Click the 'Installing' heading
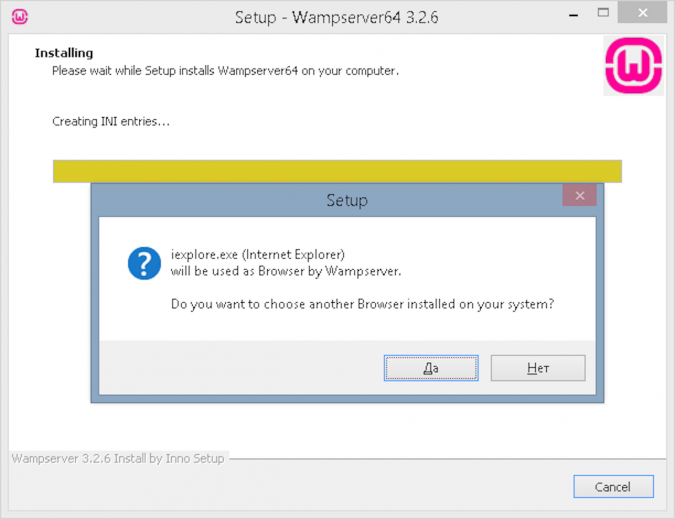Screen dimensions: 675x519 [x=64, y=53]
